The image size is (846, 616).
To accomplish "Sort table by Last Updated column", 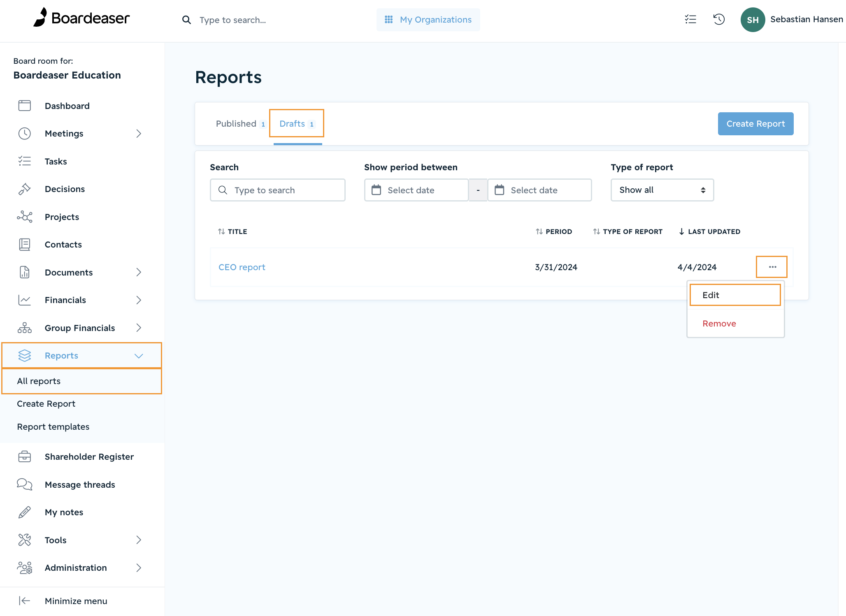I will 709,232.
